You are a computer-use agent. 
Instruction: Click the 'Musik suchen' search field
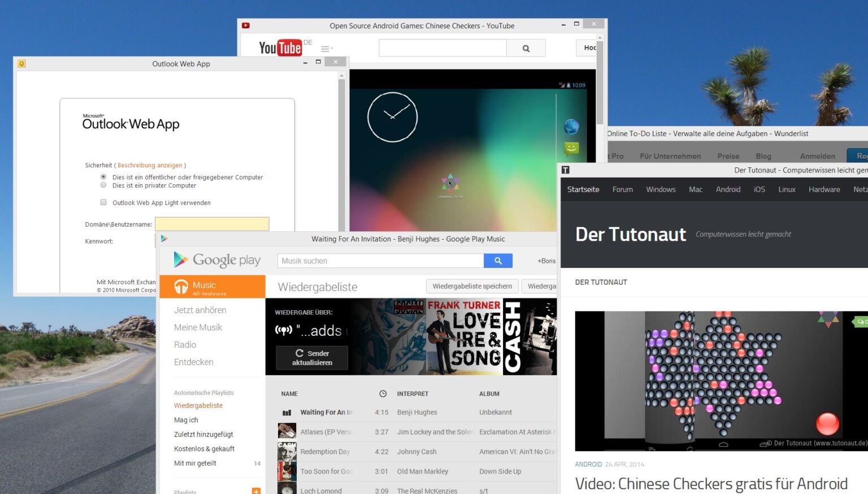(x=380, y=261)
